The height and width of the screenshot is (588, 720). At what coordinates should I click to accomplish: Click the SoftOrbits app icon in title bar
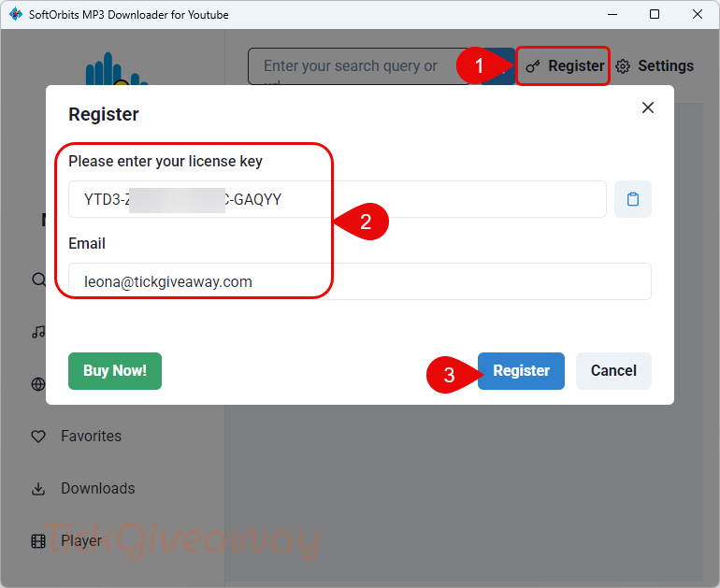16,14
